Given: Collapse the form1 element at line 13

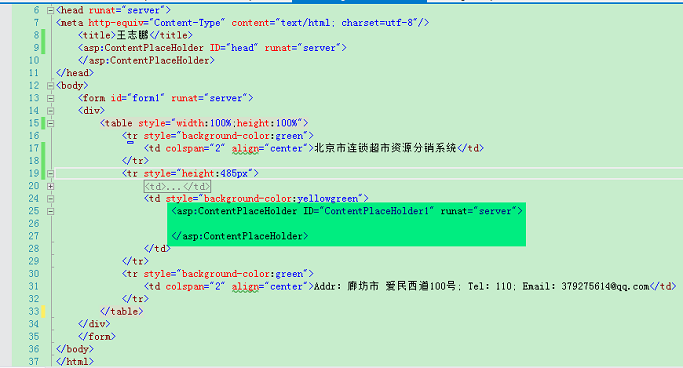Looking at the screenshot, I should pos(50,98).
